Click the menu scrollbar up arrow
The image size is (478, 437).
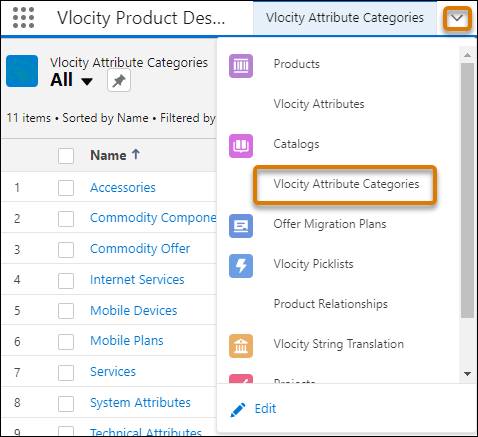[467, 55]
